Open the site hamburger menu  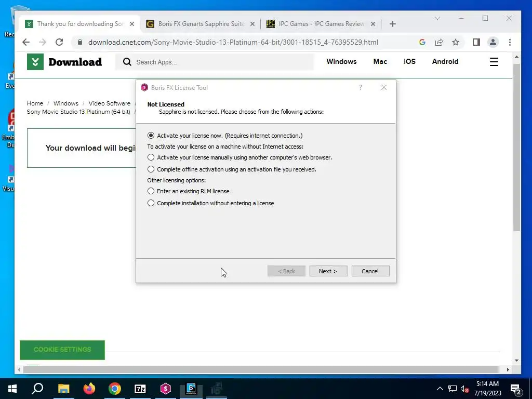point(494,62)
